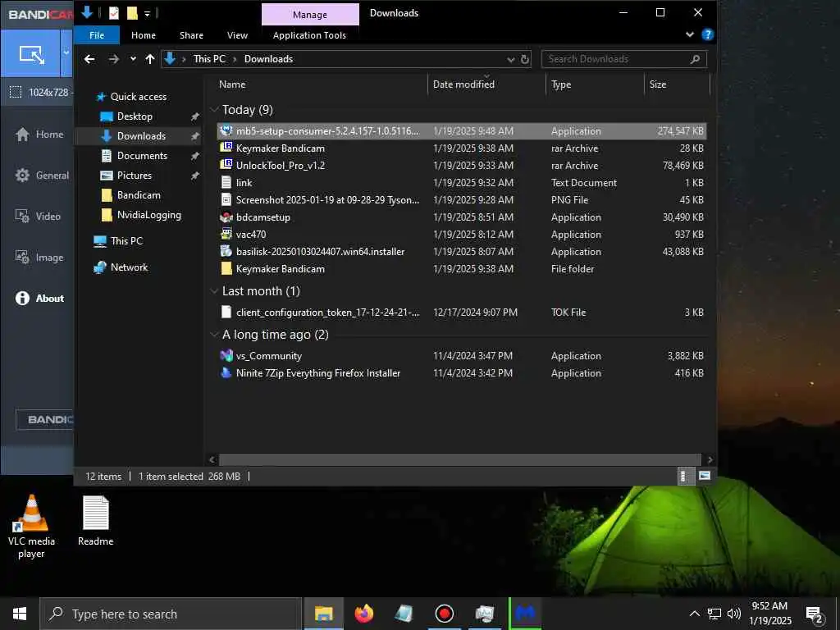Select UnlockTool_Pro_v1.2 archive

click(461, 166)
